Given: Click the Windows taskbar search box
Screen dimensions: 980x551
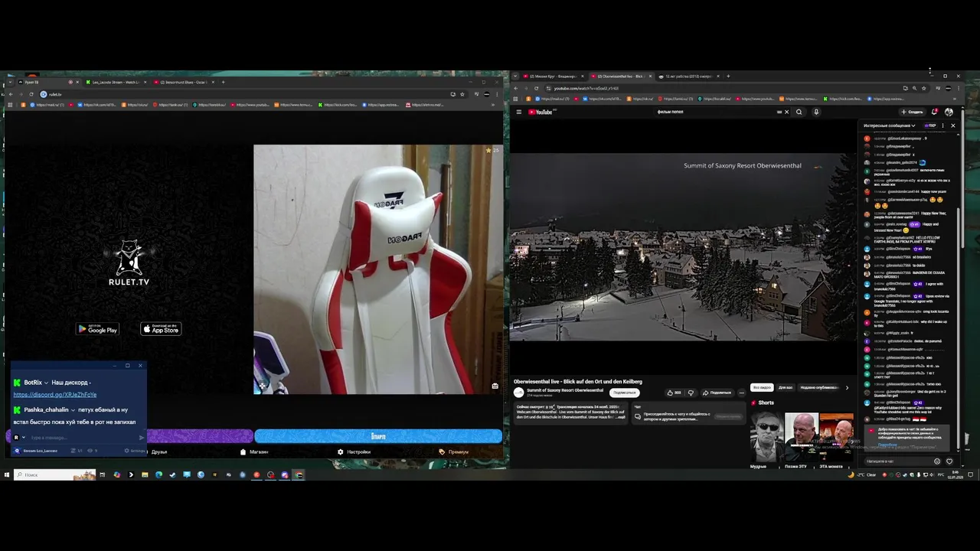Looking at the screenshot, I should pos(55,474).
